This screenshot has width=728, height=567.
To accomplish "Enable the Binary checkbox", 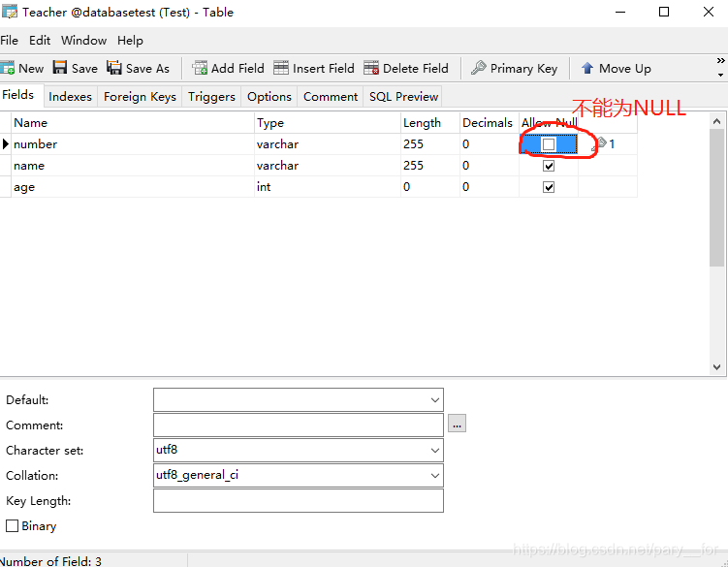I will 13,526.
